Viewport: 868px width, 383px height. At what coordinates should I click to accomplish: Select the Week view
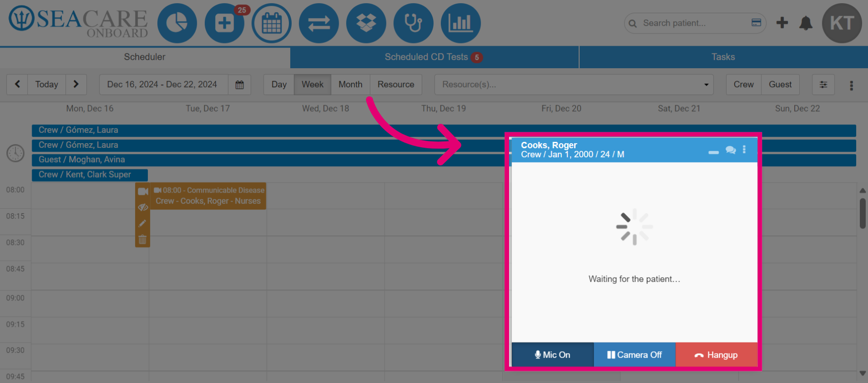[x=312, y=84]
